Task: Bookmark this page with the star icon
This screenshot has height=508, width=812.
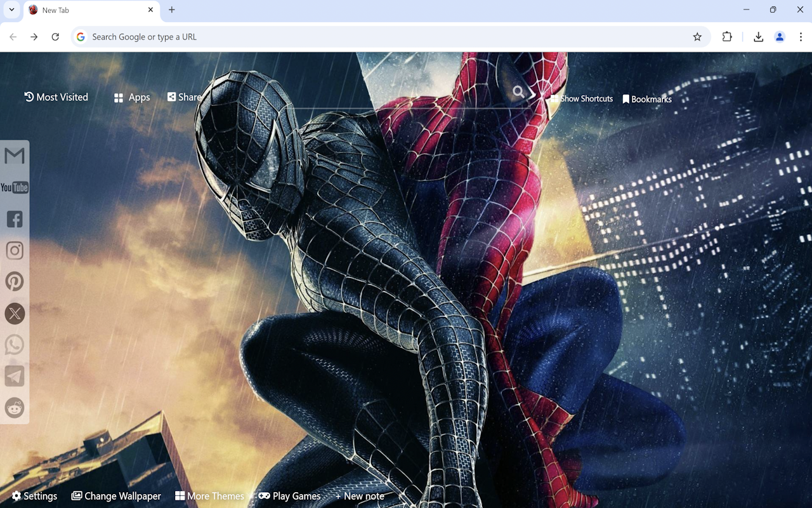Action: (698, 37)
